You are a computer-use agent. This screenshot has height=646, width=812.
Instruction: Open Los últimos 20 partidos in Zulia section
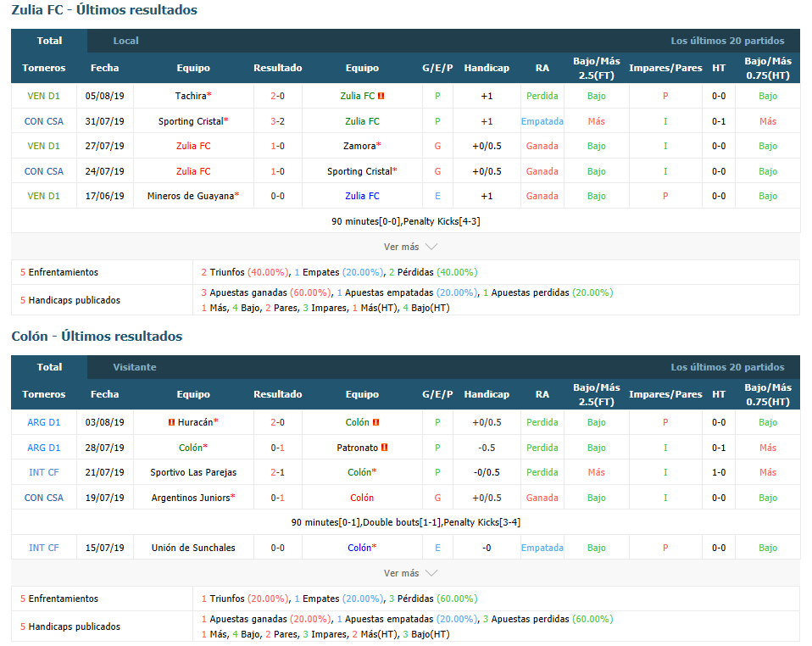[727, 41]
